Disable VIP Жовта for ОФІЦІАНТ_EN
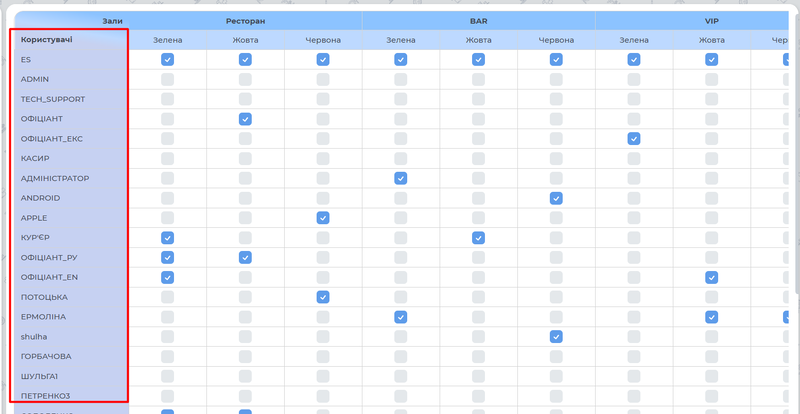Viewport: 800px width, 414px height. (711, 277)
